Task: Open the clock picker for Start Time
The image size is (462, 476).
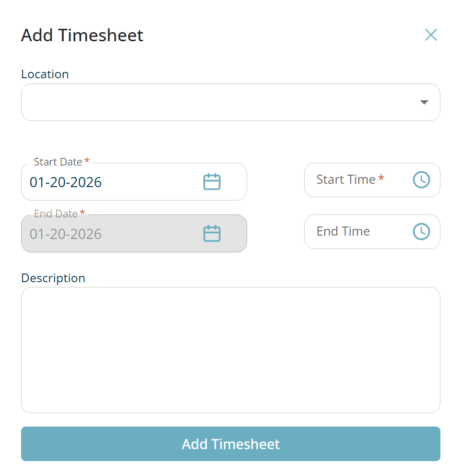Action: 421,179
